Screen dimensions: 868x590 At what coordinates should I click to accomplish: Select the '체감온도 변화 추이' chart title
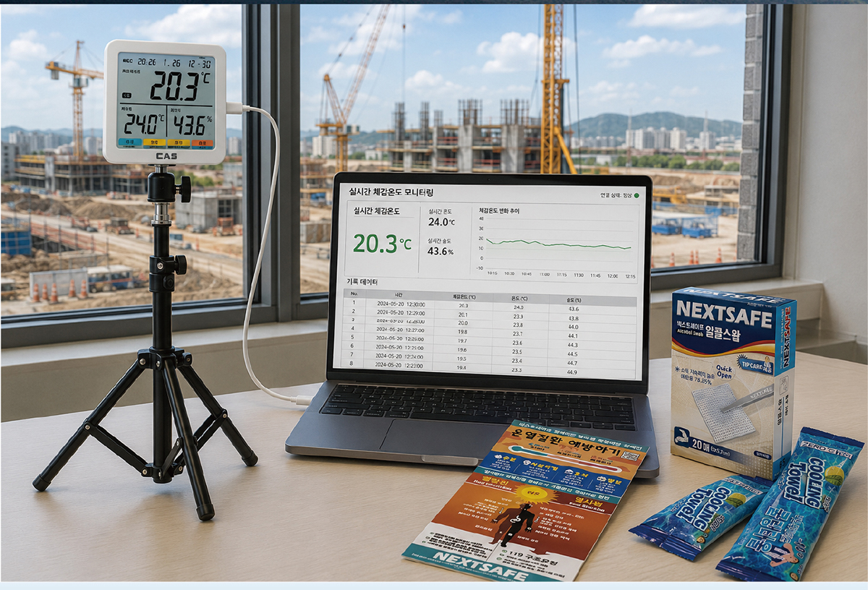click(x=499, y=211)
